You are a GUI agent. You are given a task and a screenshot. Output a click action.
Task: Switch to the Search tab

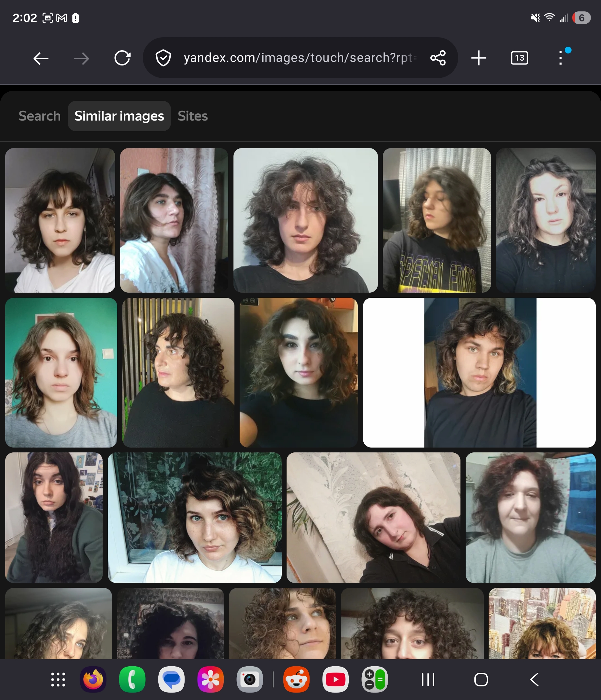(x=40, y=116)
